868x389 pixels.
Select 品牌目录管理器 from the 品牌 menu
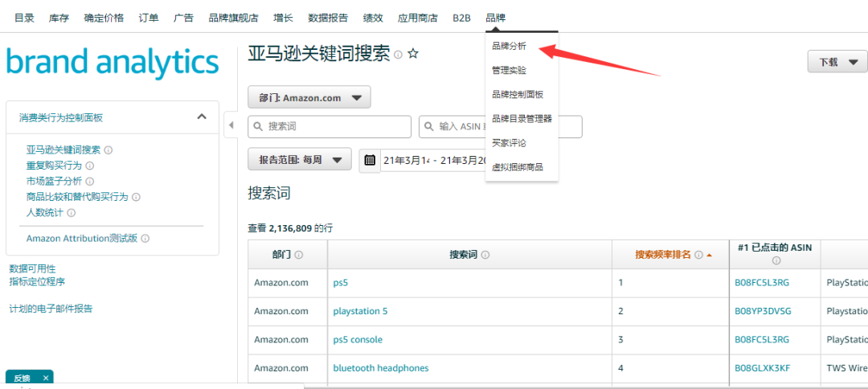click(x=522, y=118)
